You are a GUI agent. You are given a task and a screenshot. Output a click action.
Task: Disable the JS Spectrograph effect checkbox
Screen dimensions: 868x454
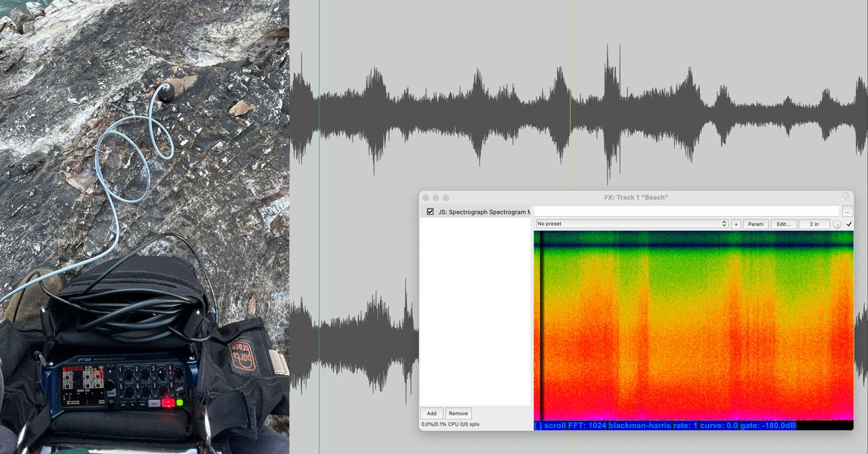coord(430,212)
